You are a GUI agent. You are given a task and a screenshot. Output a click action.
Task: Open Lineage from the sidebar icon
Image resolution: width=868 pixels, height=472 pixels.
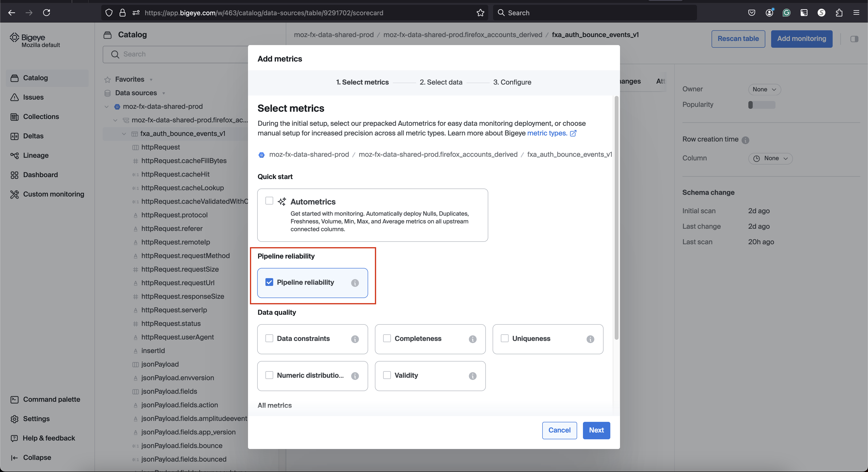(x=14, y=155)
